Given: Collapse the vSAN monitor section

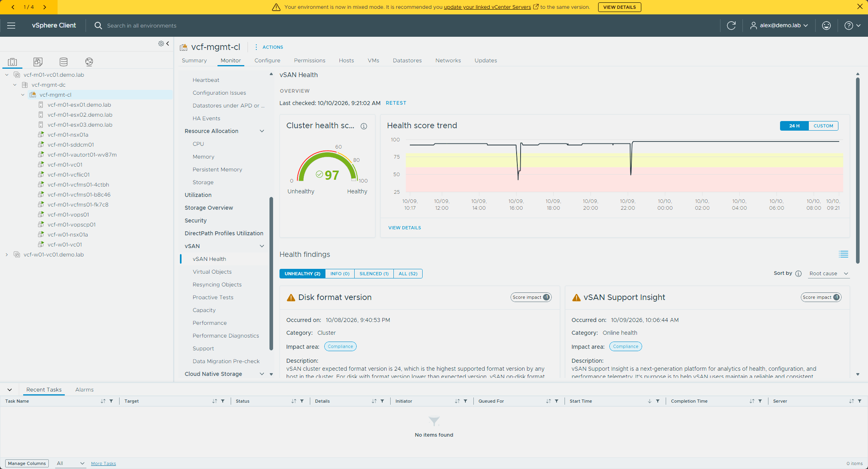Looking at the screenshot, I should 262,246.
